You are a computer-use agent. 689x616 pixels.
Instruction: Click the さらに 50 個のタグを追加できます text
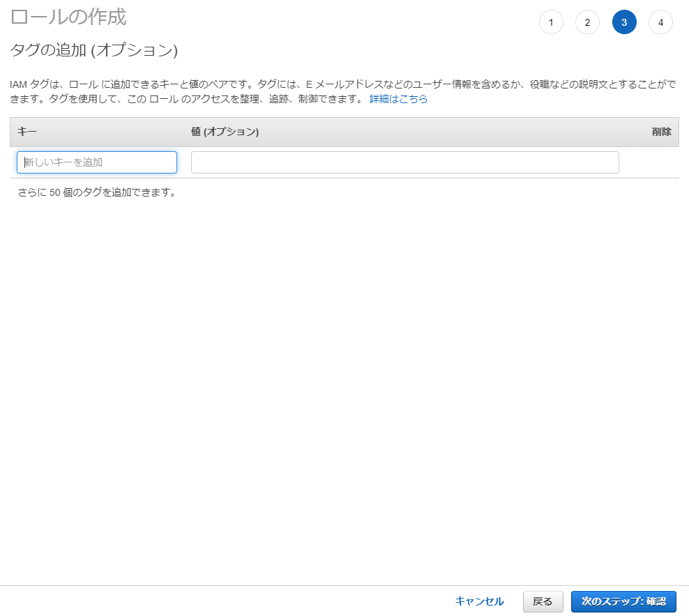pos(97,192)
